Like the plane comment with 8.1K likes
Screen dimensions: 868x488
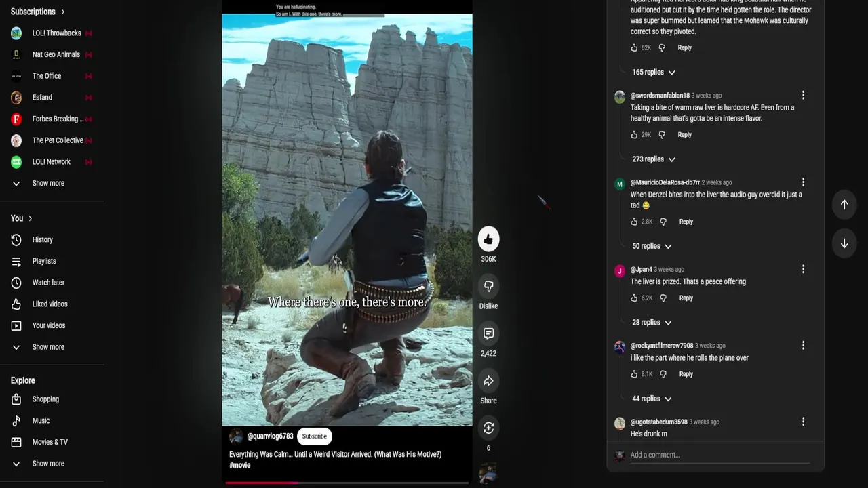click(x=634, y=374)
